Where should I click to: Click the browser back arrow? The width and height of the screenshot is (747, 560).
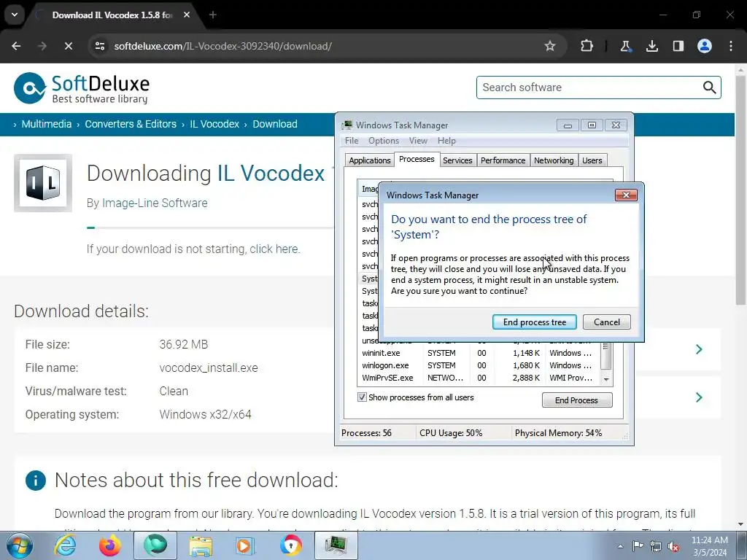(16, 46)
